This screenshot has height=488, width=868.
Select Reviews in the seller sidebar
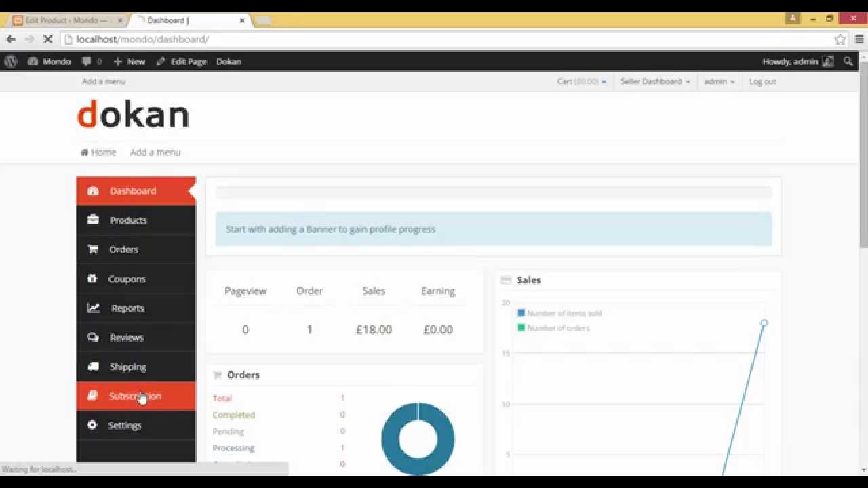coord(136,338)
